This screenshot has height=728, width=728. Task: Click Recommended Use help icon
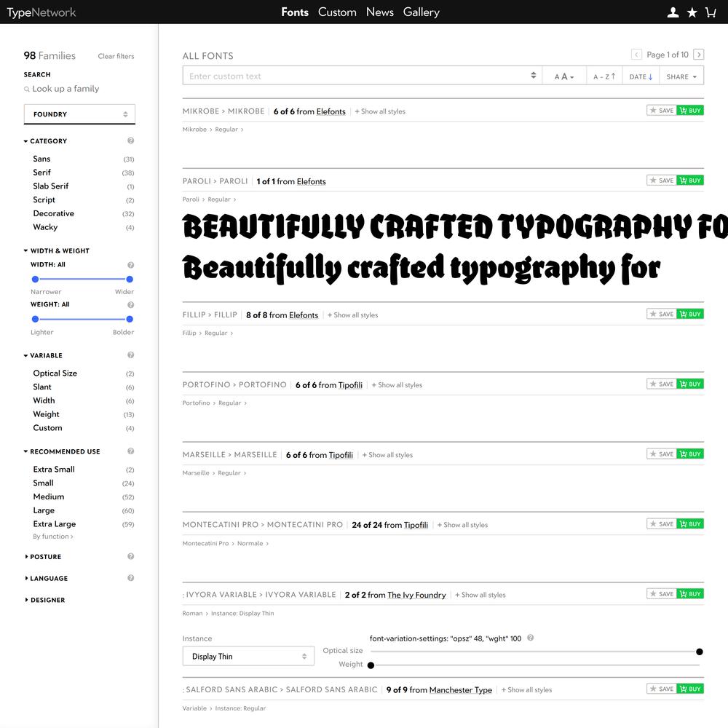coord(130,451)
